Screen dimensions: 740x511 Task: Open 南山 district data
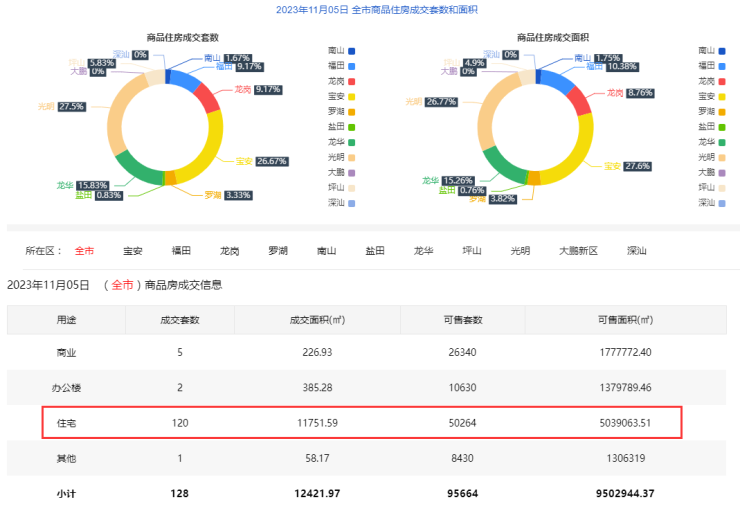pos(326,251)
